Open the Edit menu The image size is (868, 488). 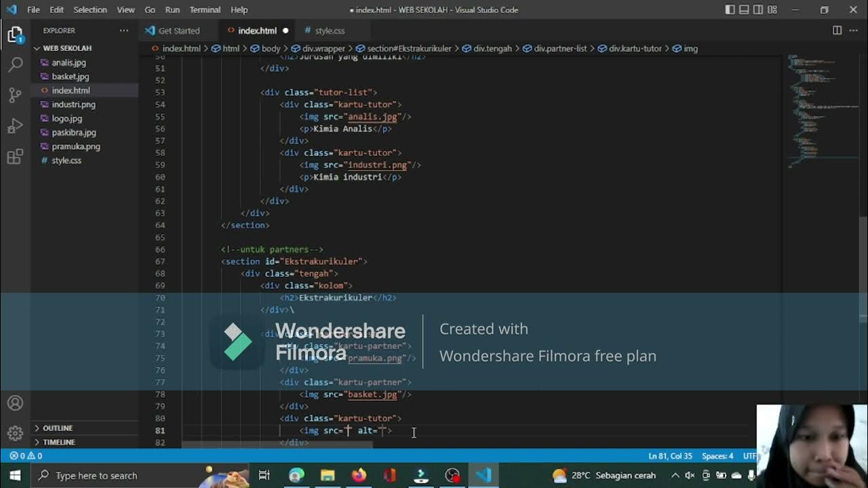coord(56,9)
